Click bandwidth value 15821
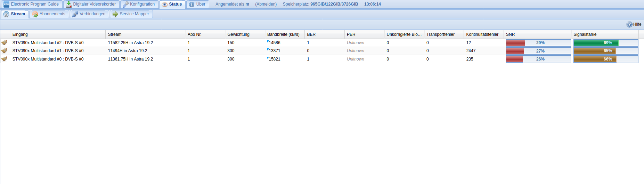Viewport: 644px width, 184px height. click(x=274, y=59)
